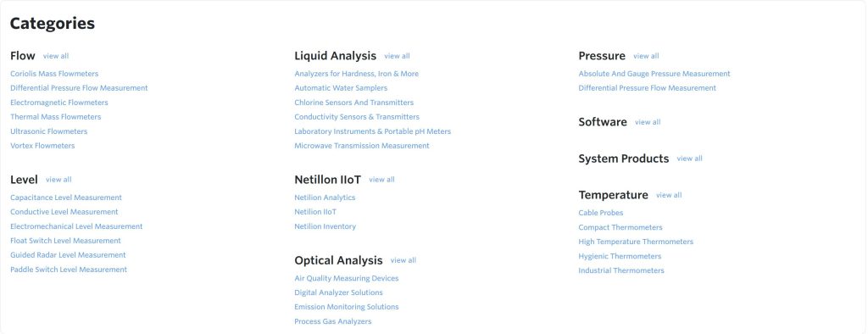Screen dimensions: 868x334
Task: Click view all beside Level heading
Action: pyautogui.click(x=58, y=180)
